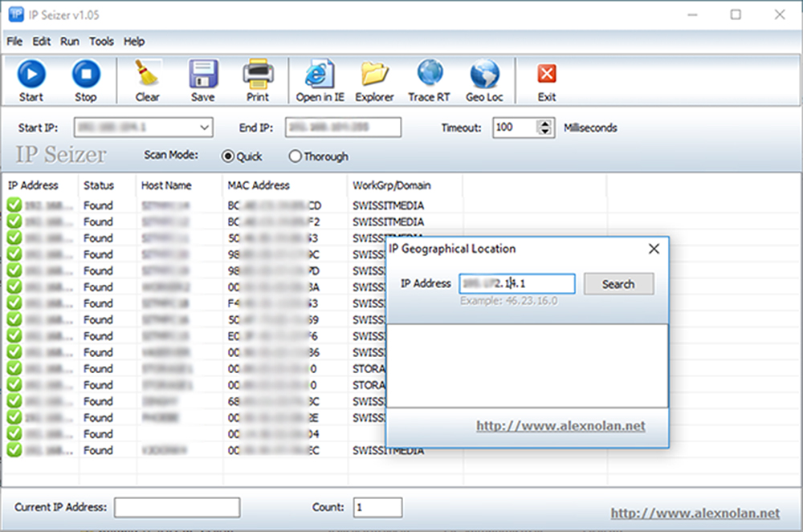The width and height of the screenshot is (803, 532).
Task: Open the Geo Loc tool
Action: 484,81
